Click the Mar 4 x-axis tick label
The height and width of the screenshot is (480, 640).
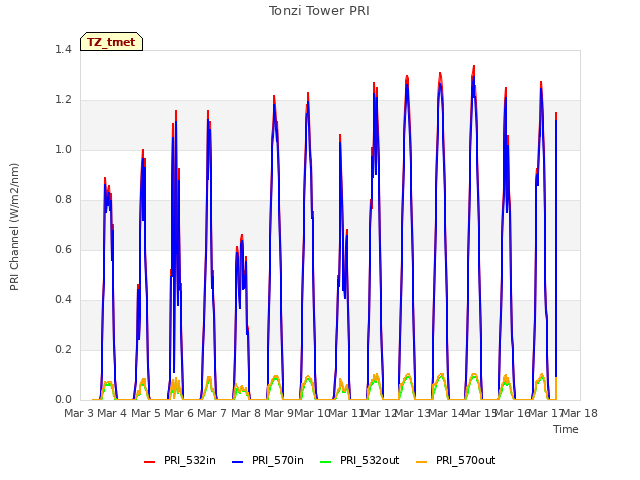(112, 413)
